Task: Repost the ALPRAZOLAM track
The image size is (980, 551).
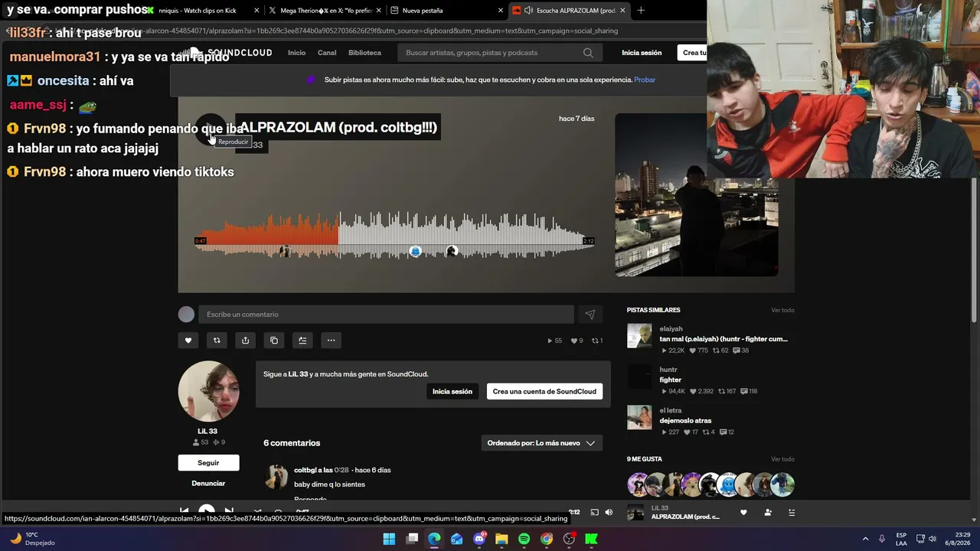Action: [217, 341]
